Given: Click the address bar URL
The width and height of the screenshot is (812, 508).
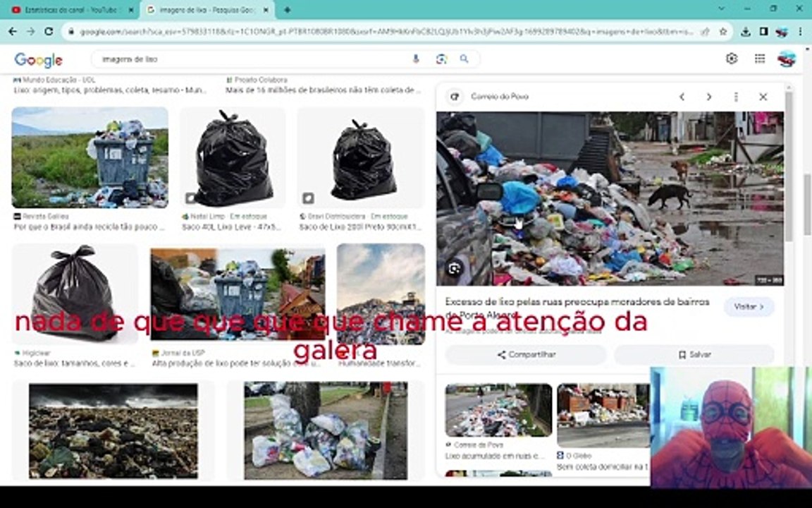Looking at the screenshot, I should point(386,32).
